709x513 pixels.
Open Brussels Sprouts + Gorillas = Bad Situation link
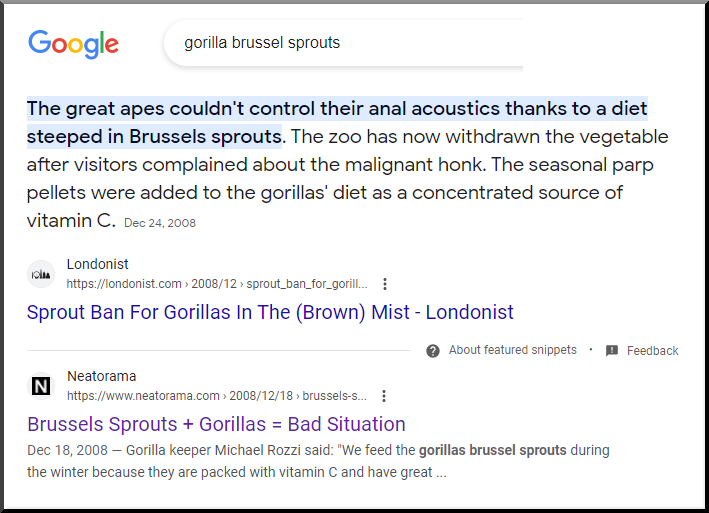pos(216,424)
